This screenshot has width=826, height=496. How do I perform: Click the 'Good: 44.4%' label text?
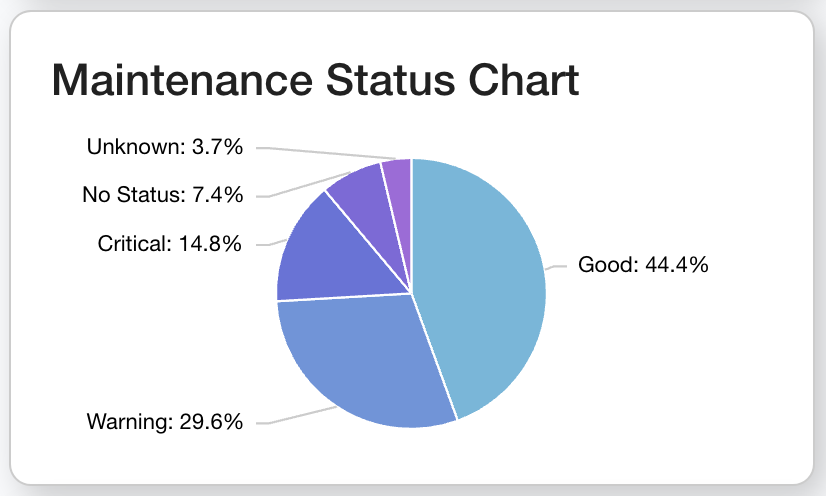pyautogui.click(x=643, y=266)
